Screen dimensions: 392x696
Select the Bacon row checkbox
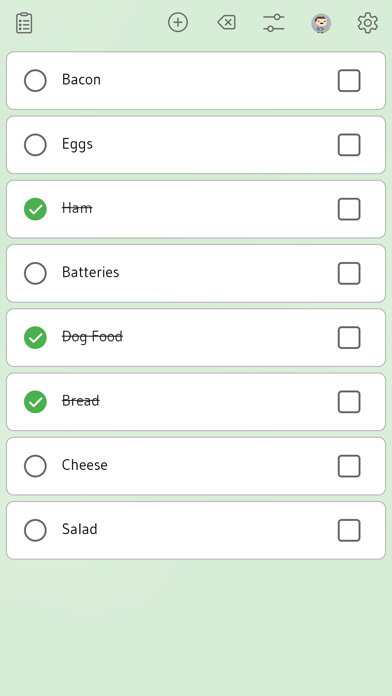(349, 80)
